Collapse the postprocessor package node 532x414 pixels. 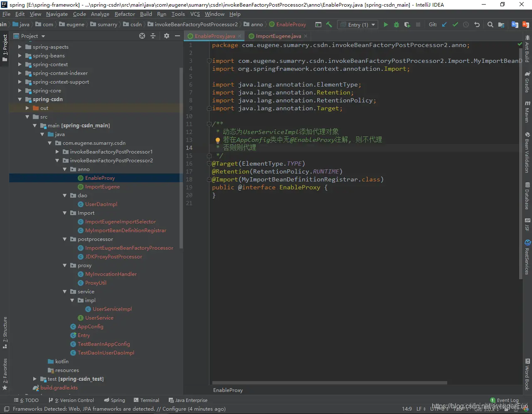(64, 239)
